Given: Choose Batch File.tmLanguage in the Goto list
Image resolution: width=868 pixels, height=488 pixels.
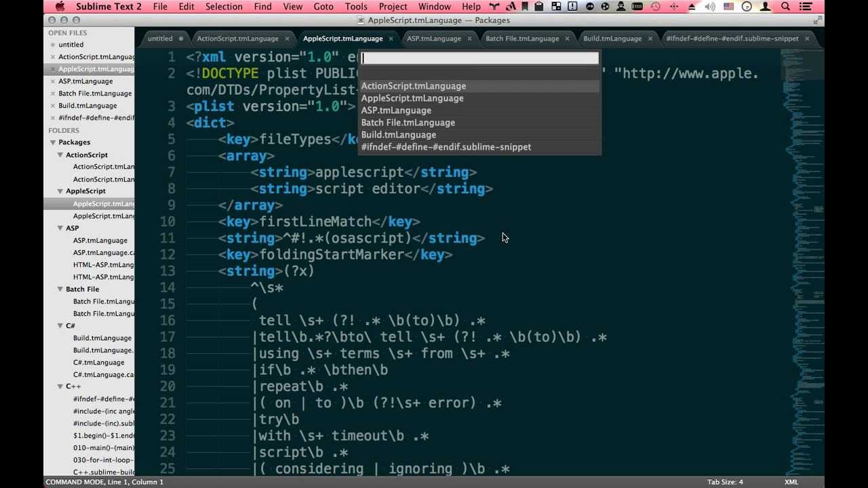Looking at the screenshot, I should click(479, 123).
